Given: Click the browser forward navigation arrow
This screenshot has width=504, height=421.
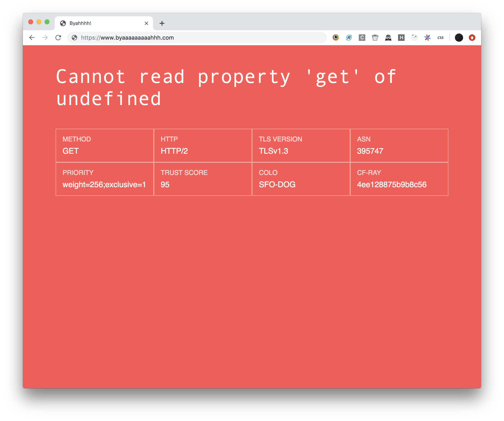Looking at the screenshot, I should pos(45,37).
